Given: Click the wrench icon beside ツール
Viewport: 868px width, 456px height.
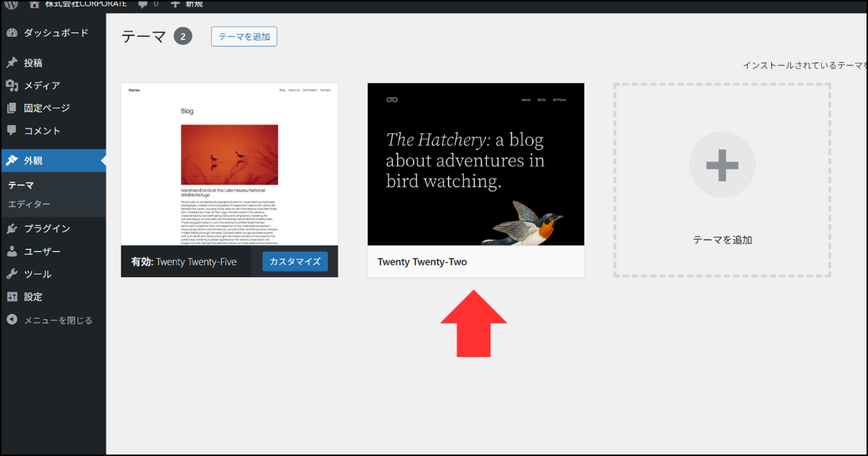Looking at the screenshot, I should tap(12, 274).
